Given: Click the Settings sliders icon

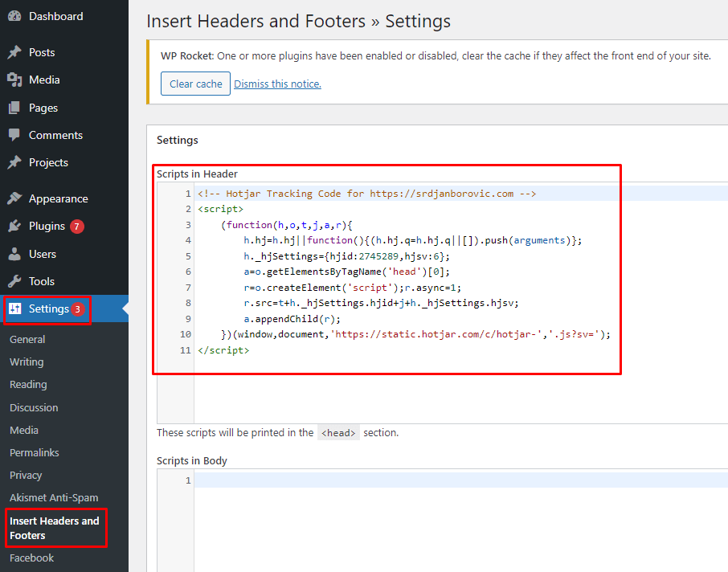Looking at the screenshot, I should [14, 308].
